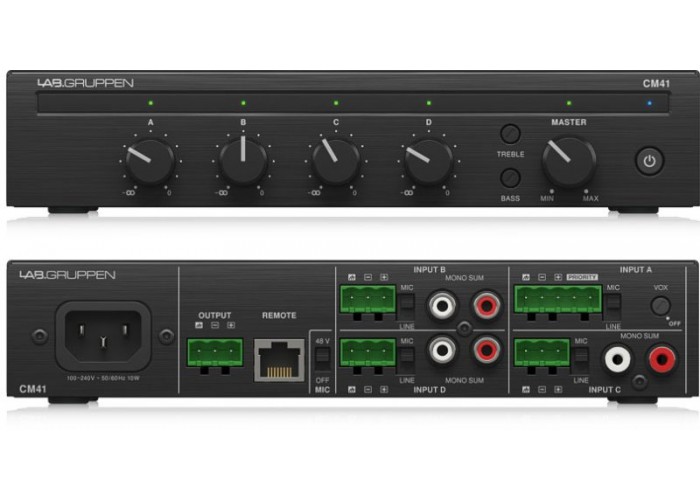Click the channel A level knob
This screenshot has width=700, height=500.
coord(150,161)
